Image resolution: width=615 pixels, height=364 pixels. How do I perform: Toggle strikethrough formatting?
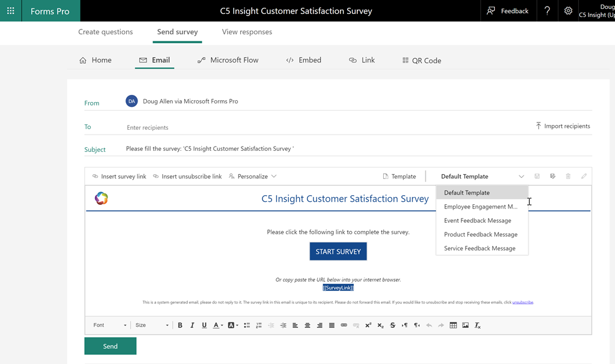pyautogui.click(x=393, y=325)
